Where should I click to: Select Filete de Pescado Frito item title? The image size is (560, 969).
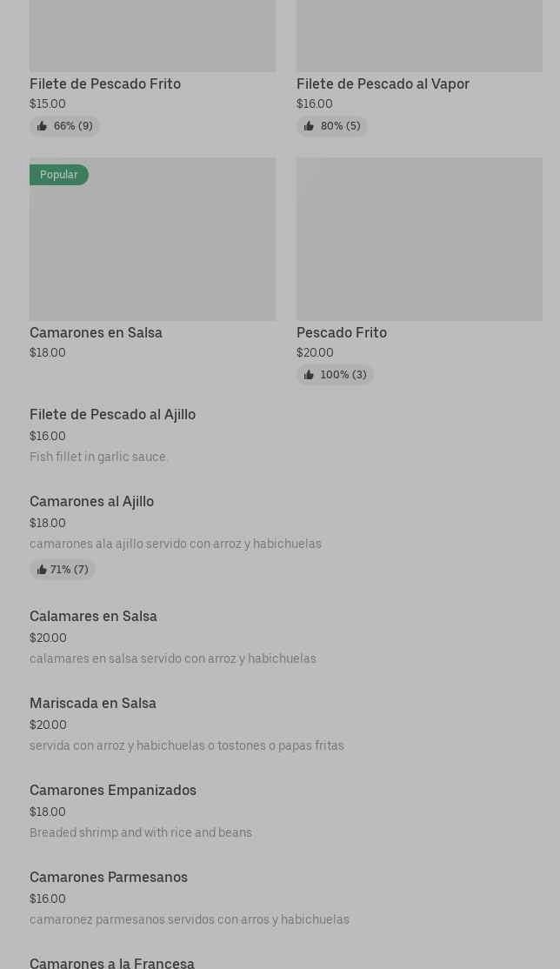tap(105, 84)
